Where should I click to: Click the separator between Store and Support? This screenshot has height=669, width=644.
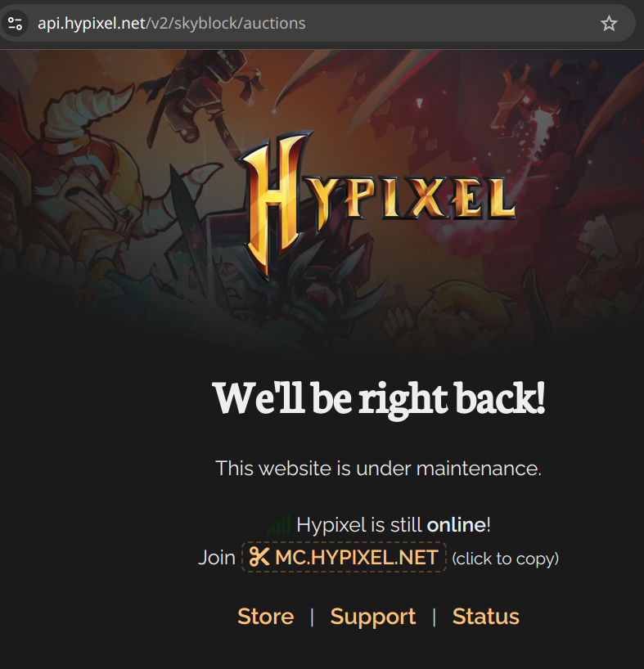click(312, 617)
